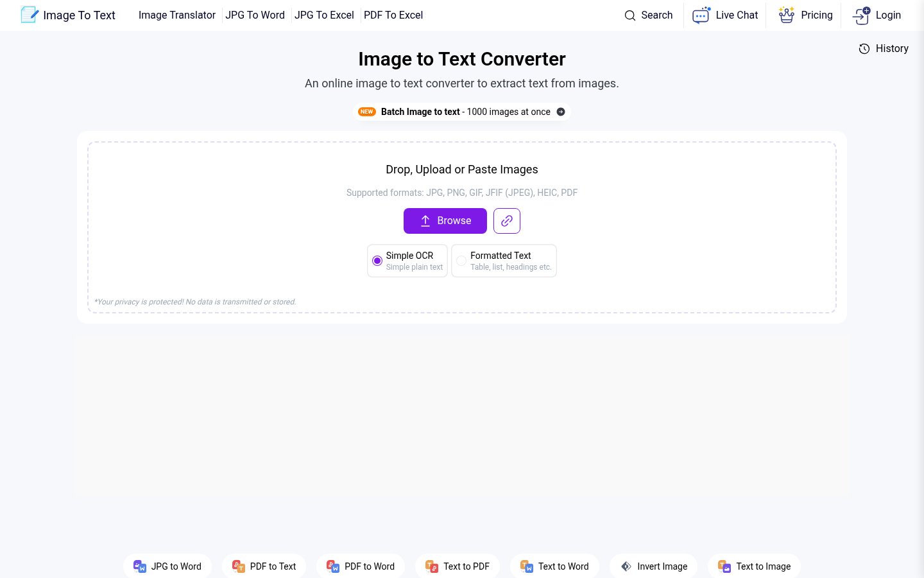Click the Text to Word tool icon

[x=527, y=566]
